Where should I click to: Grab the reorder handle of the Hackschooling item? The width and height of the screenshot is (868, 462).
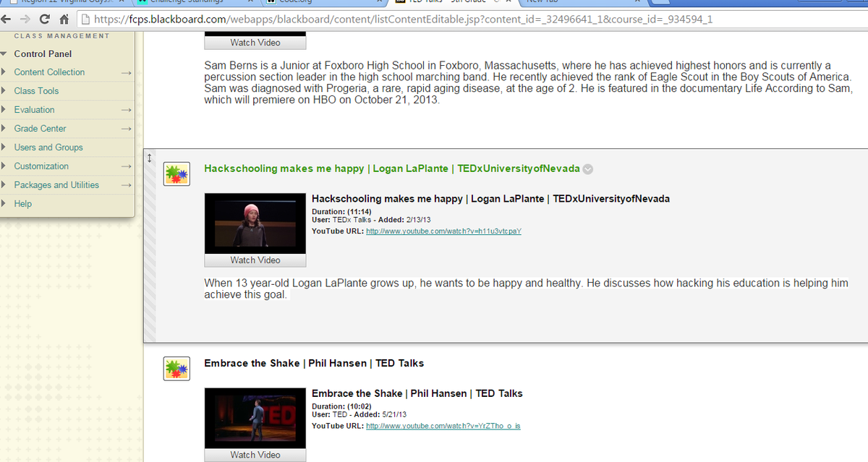(x=150, y=158)
